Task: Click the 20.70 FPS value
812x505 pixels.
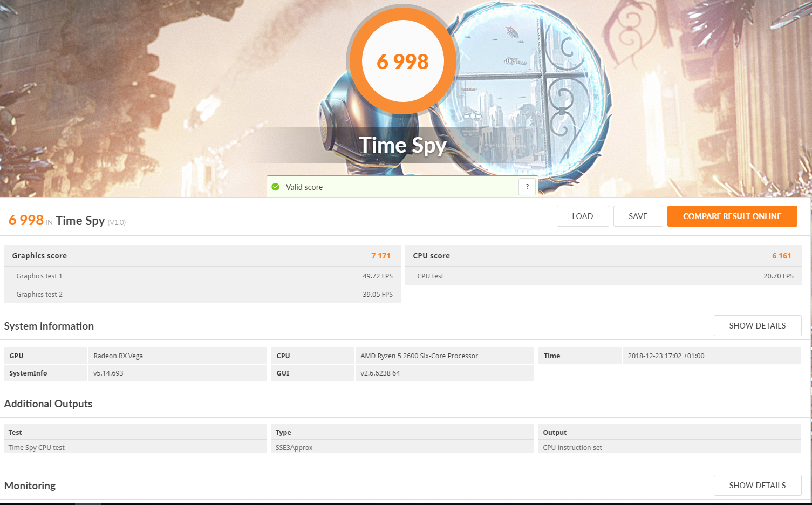Action: click(779, 276)
